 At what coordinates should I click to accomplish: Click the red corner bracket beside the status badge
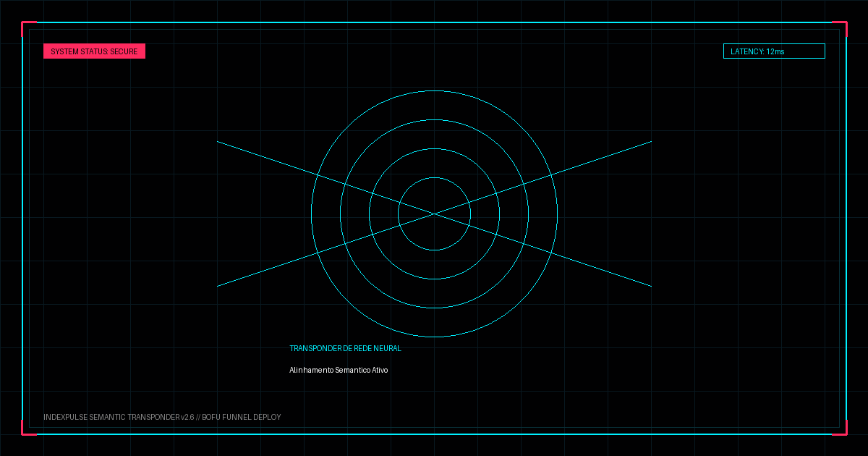pos(26,26)
